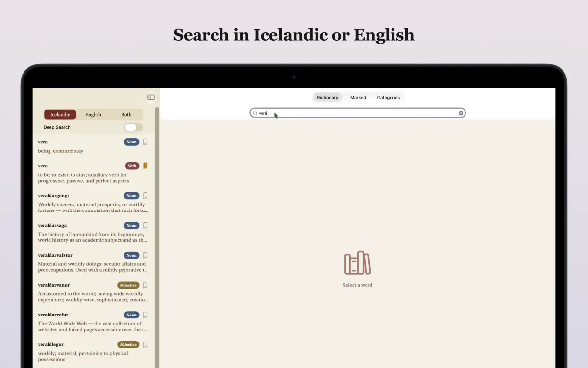Click the Noun tag on veraldarvefur
The image size is (588, 368).
pos(132,315)
